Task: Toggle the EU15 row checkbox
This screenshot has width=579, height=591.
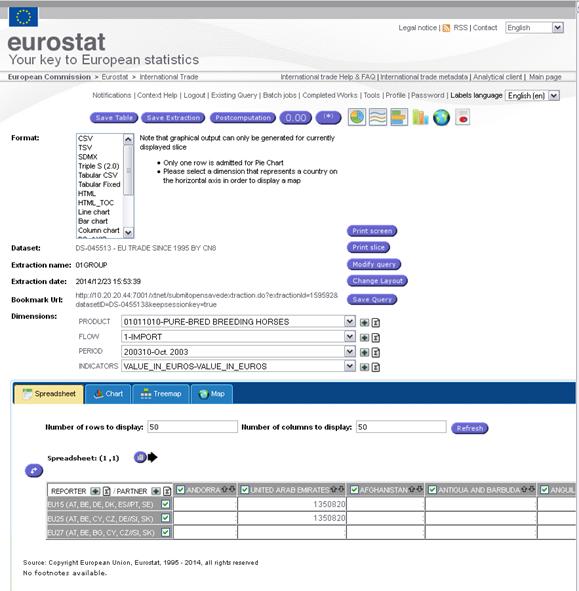Action: 165,504
